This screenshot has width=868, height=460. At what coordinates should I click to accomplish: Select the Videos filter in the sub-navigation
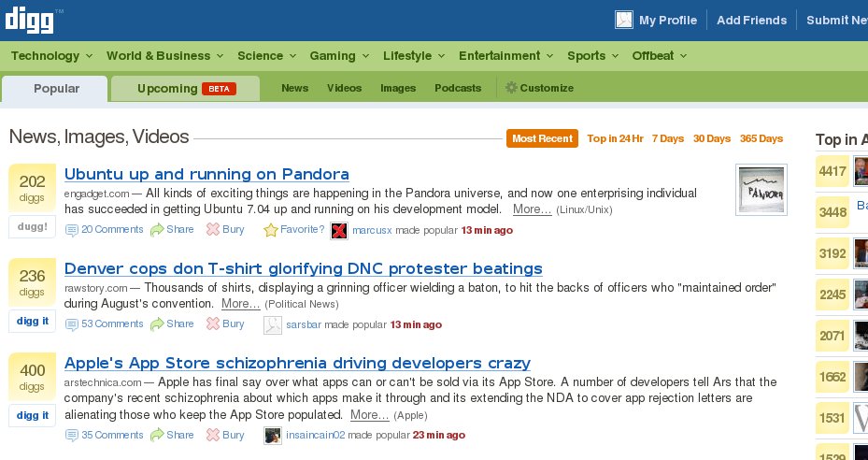344,88
